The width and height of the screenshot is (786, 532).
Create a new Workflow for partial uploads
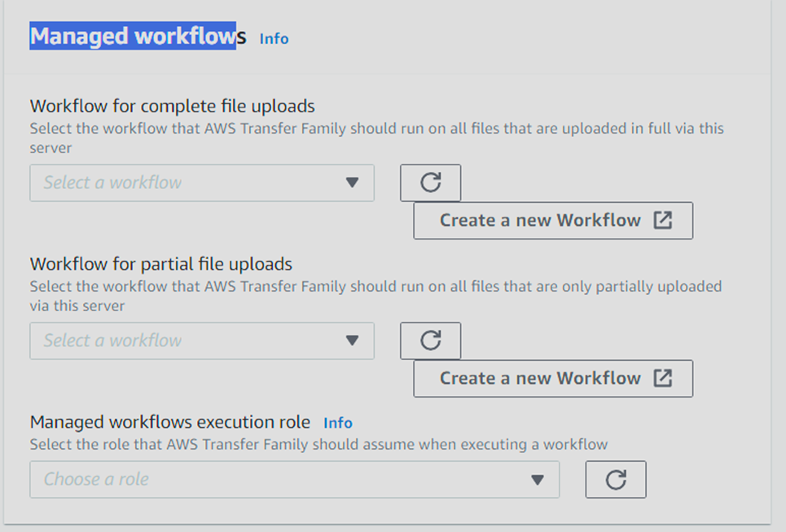(x=553, y=379)
